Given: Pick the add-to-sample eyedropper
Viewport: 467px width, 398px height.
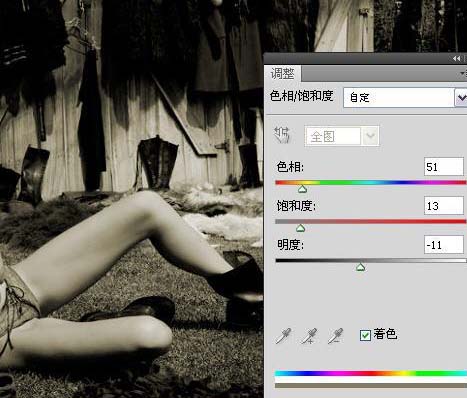Looking at the screenshot, I should coord(309,335).
